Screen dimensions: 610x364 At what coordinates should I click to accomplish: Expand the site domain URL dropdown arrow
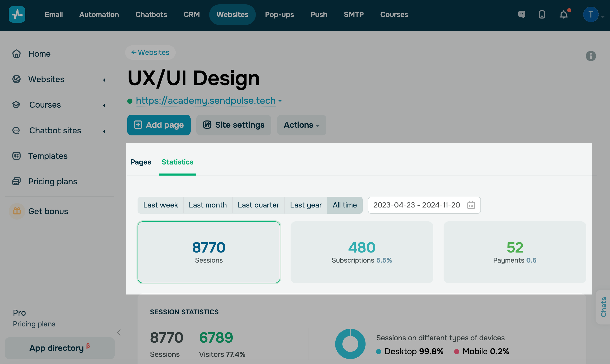point(280,101)
